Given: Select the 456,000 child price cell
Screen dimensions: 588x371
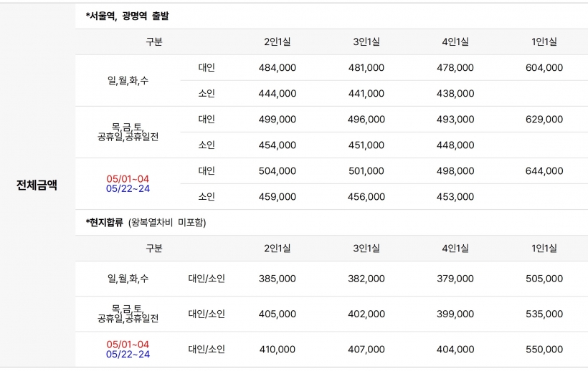Looking at the screenshot, I should 366,197.
